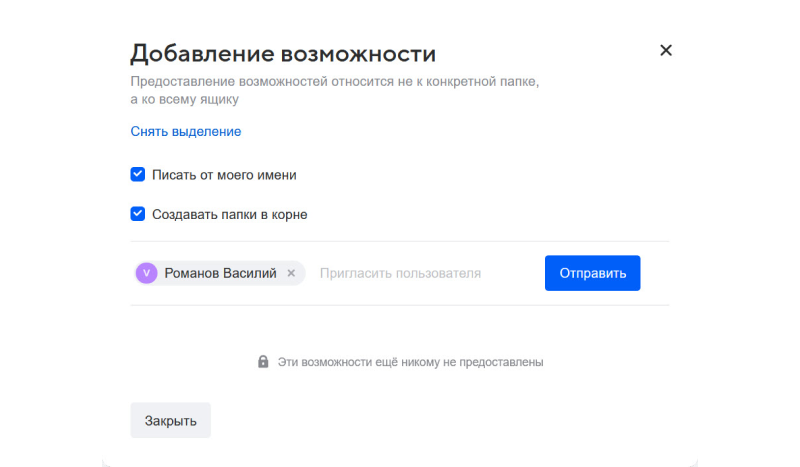
Task: Click the 'Закрыть' button
Action: pos(170,421)
